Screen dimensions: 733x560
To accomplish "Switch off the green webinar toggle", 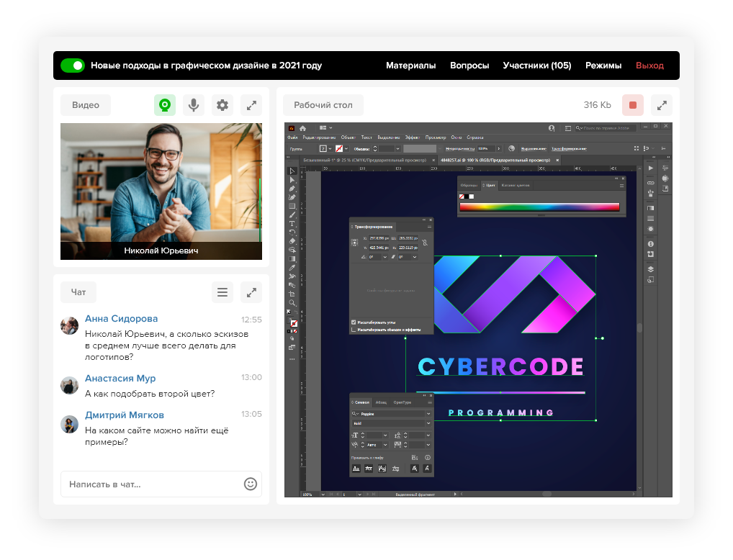I will click(73, 66).
